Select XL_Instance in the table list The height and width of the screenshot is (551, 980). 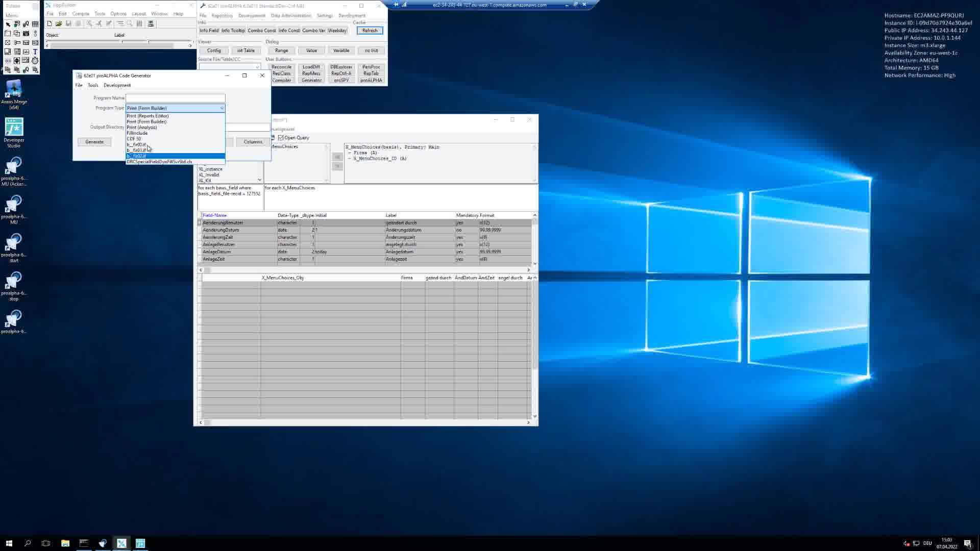click(x=211, y=169)
